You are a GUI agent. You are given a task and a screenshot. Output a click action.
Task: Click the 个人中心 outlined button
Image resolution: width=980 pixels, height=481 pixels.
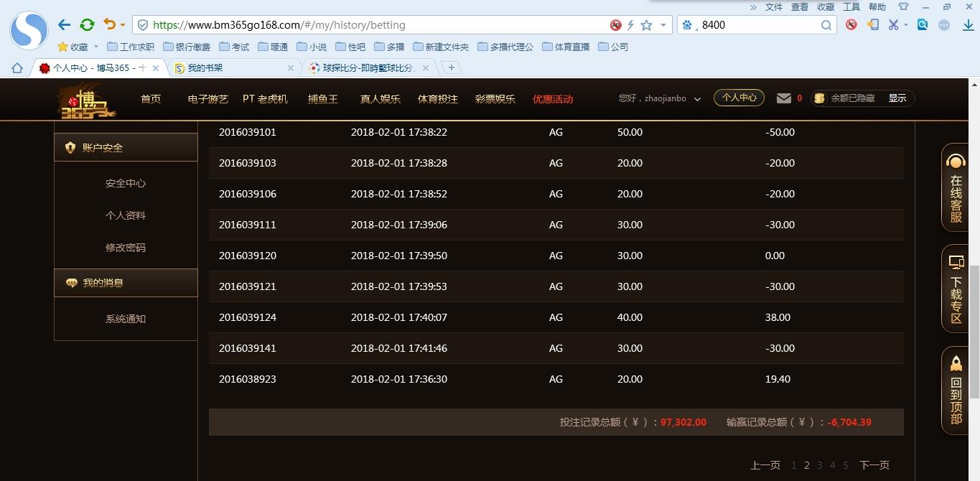739,98
